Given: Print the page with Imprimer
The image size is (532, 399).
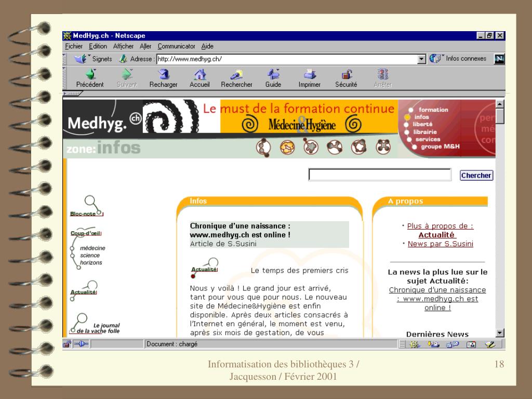Looking at the screenshot, I should point(310,78).
